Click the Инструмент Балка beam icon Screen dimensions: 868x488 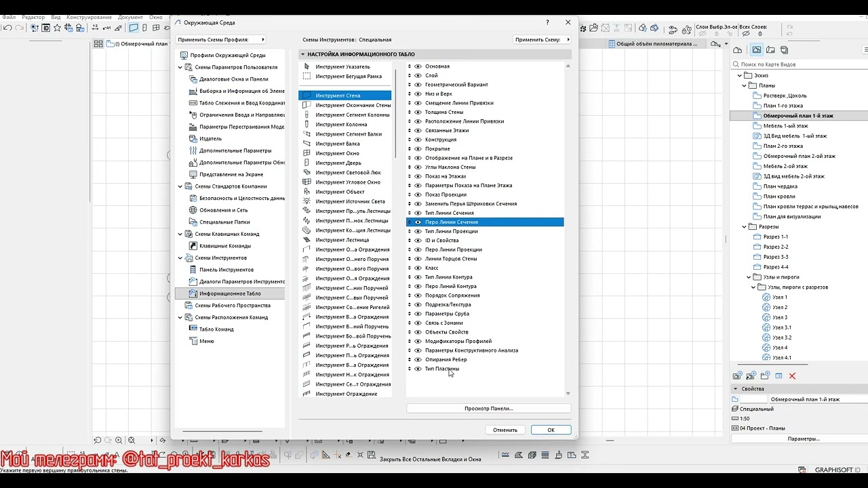pos(307,144)
